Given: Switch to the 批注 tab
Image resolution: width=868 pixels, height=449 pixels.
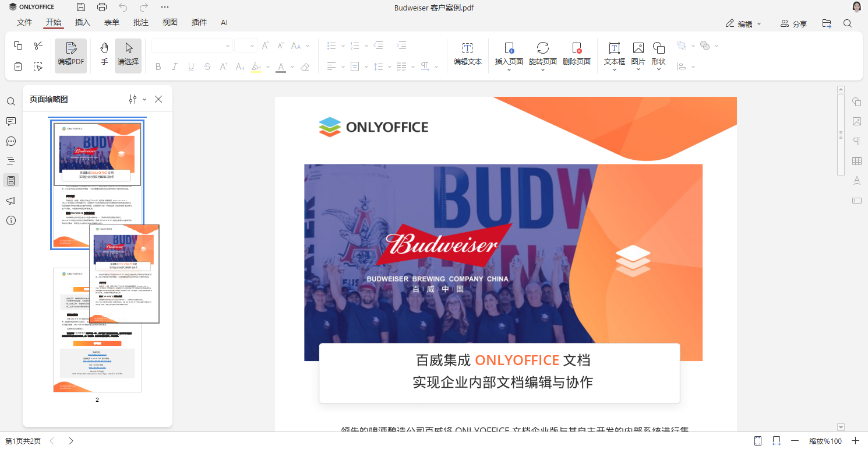Looking at the screenshot, I should pyautogui.click(x=141, y=23).
